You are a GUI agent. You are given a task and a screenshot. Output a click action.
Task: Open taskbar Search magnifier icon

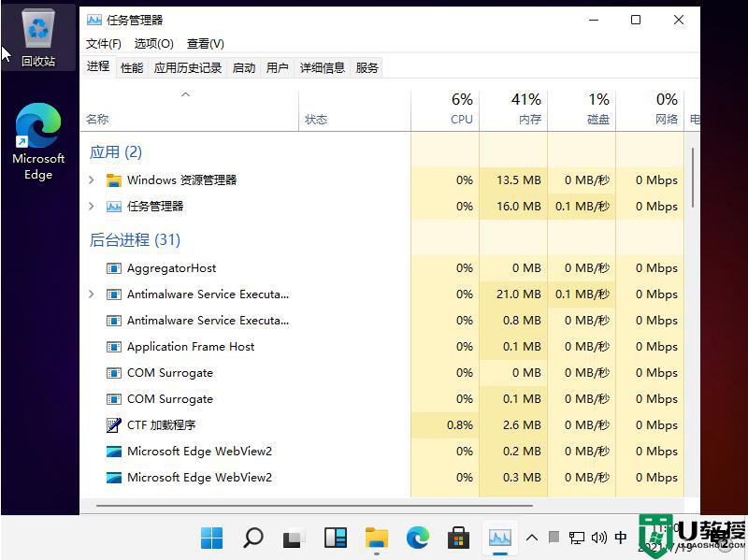252,538
